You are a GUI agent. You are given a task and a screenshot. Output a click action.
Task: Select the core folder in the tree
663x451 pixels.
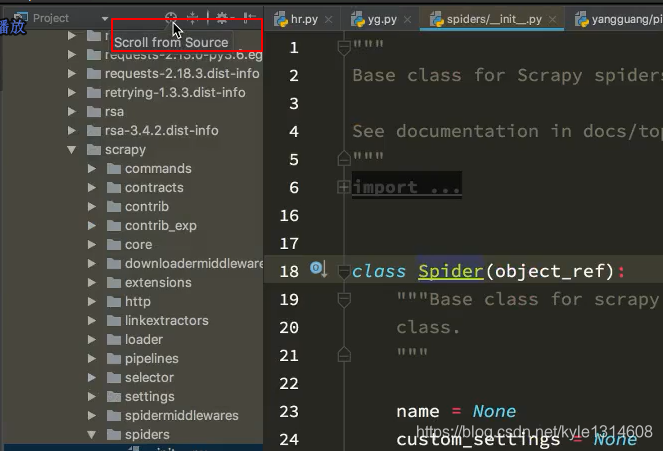click(x=134, y=245)
